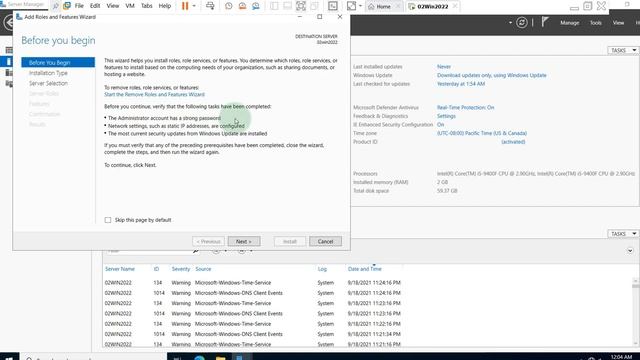Viewport: 640px width, 360px height.
Task: Open the Windows Start button
Action: click(9, 357)
